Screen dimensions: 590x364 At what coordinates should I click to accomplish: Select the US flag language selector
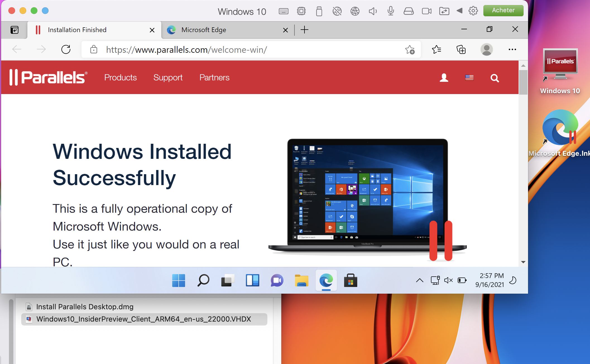pyautogui.click(x=469, y=78)
